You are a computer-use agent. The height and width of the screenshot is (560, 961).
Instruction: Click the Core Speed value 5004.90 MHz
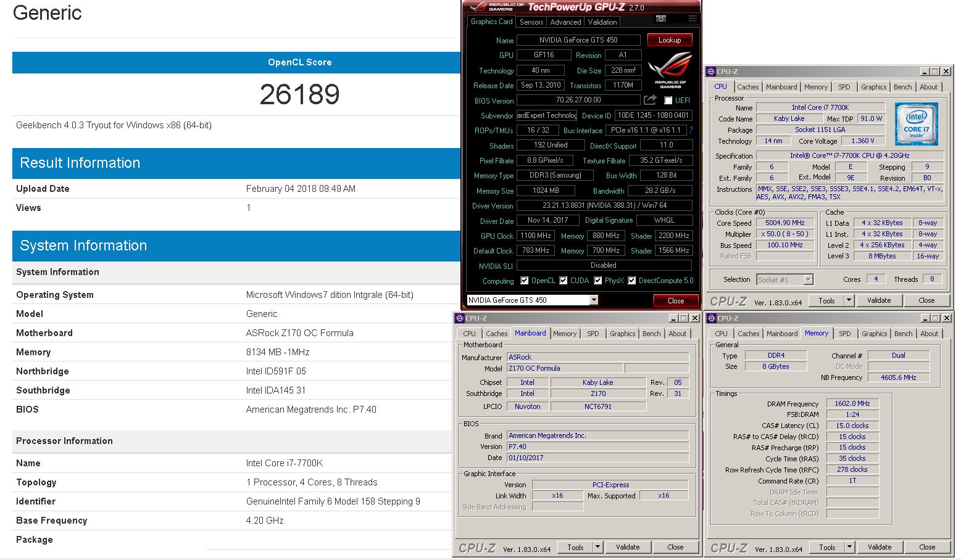click(785, 223)
